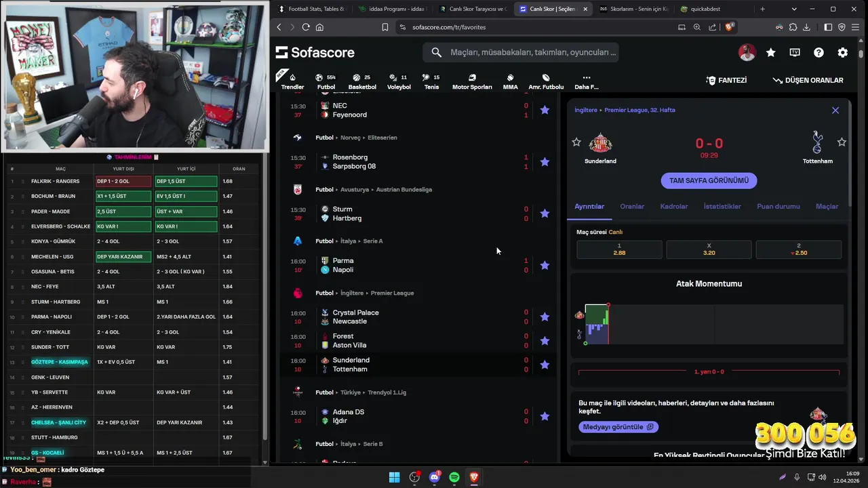The width and height of the screenshot is (868, 488).
Task: Select the Basketbol sport category
Action: coord(362,81)
